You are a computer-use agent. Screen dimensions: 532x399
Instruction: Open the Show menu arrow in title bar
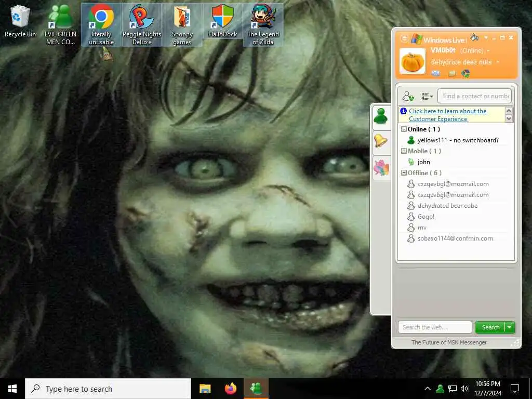(x=486, y=37)
